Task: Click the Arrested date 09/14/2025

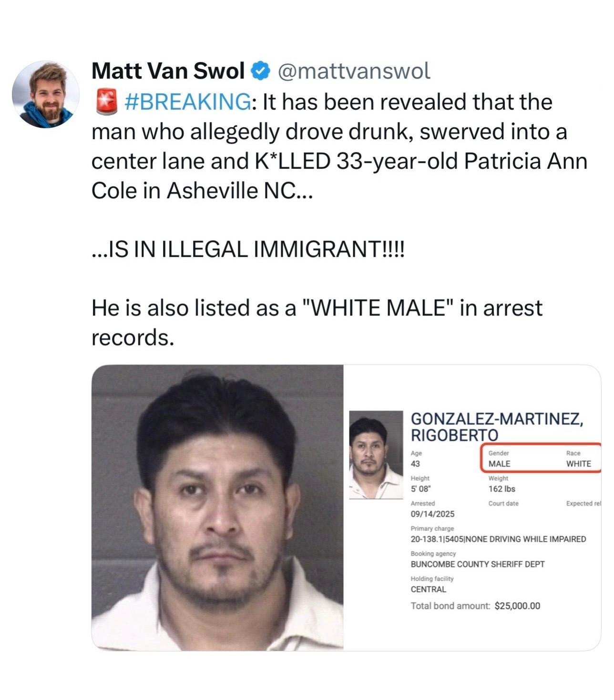Action: [432, 514]
